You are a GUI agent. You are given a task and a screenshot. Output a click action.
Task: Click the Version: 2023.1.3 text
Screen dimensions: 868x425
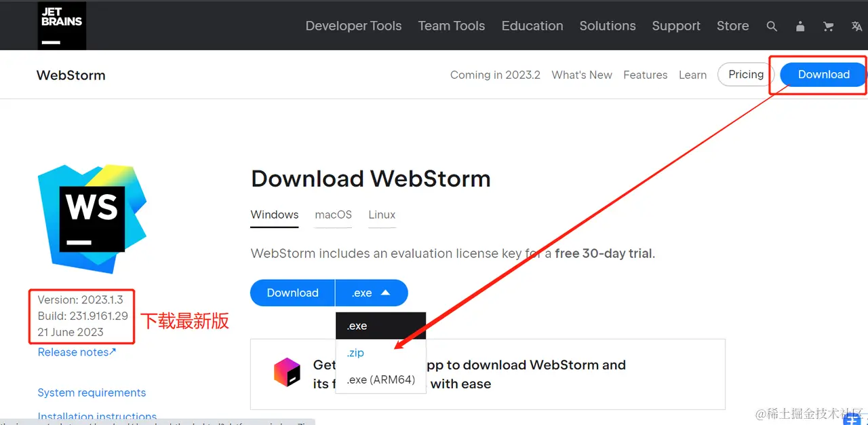click(x=80, y=299)
